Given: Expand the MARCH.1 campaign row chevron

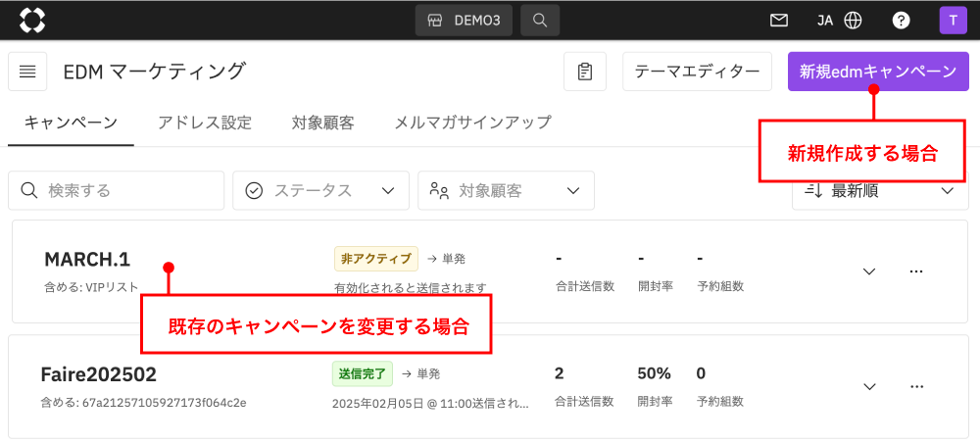Looking at the screenshot, I should click(x=869, y=271).
